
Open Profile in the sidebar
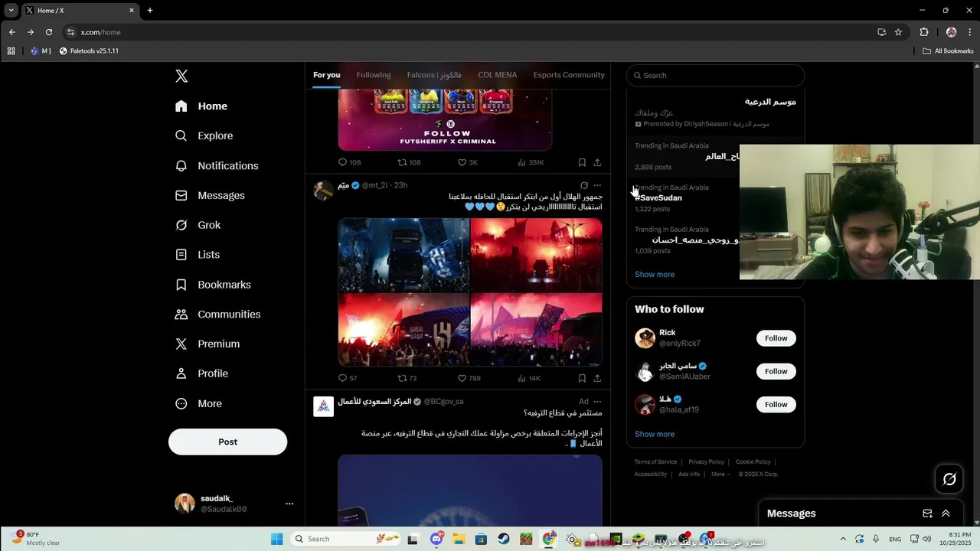pos(201,373)
